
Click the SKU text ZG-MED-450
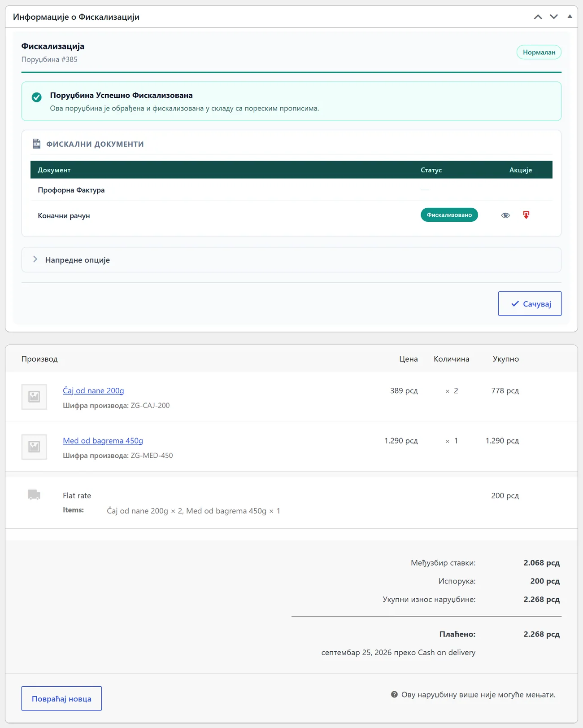(152, 456)
